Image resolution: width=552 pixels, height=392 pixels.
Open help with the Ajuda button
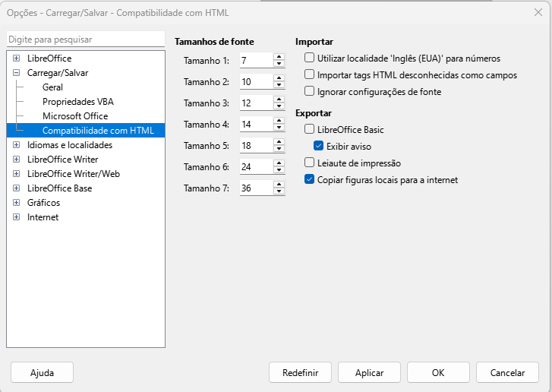click(42, 372)
